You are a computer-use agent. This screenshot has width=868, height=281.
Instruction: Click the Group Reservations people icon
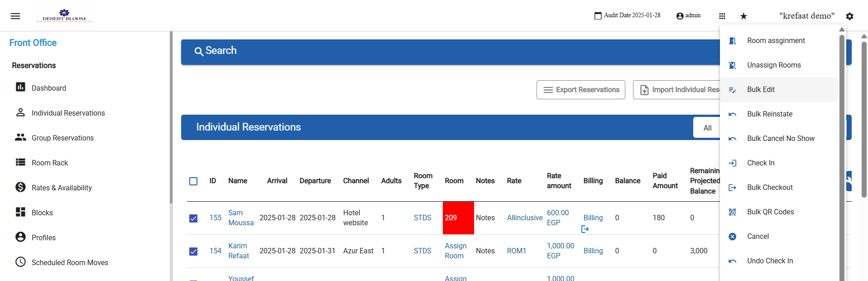[x=20, y=137]
